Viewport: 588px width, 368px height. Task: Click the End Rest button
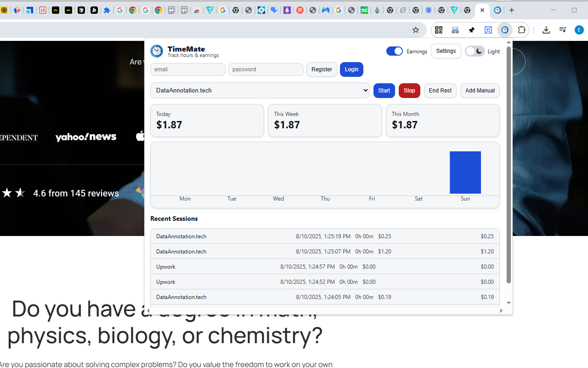click(x=440, y=91)
